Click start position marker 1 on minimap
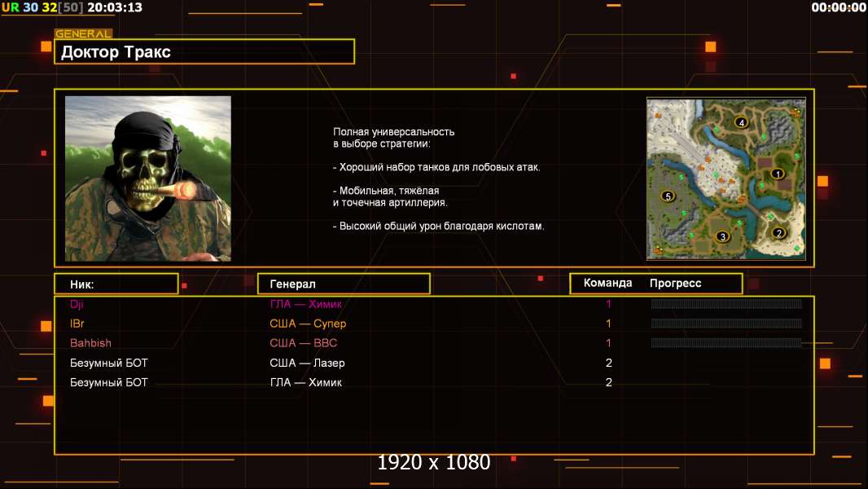This screenshot has height=489, width=868. click(x=778, y=174)
